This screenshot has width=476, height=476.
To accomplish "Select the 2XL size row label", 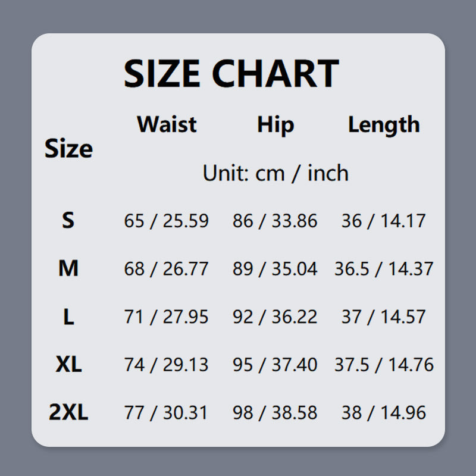I will (68, 412).
